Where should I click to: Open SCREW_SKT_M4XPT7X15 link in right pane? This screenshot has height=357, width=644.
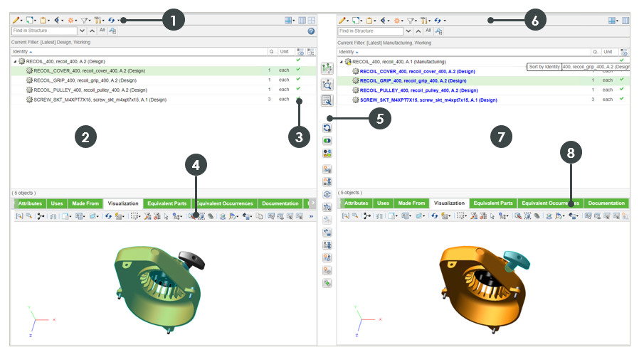click(428, 100)
